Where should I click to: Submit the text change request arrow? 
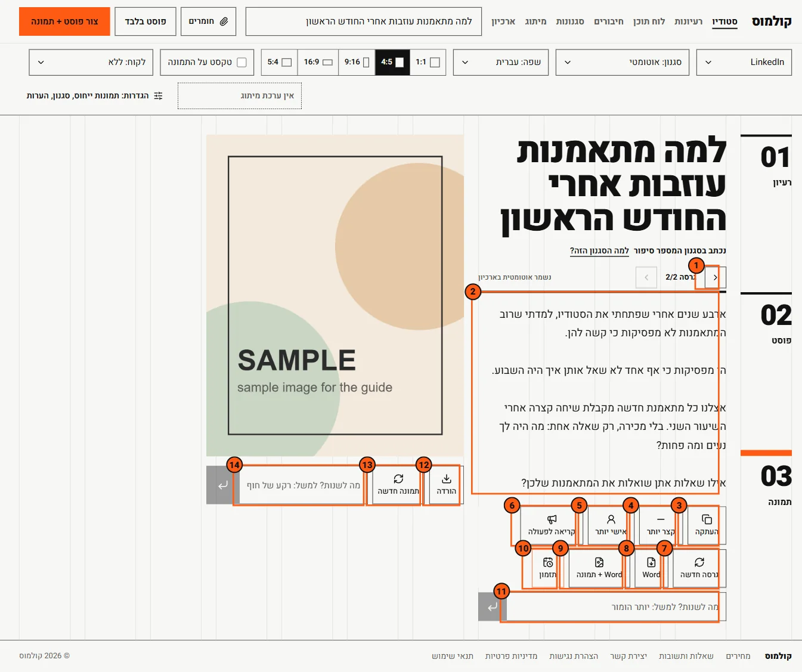[493, 607]
